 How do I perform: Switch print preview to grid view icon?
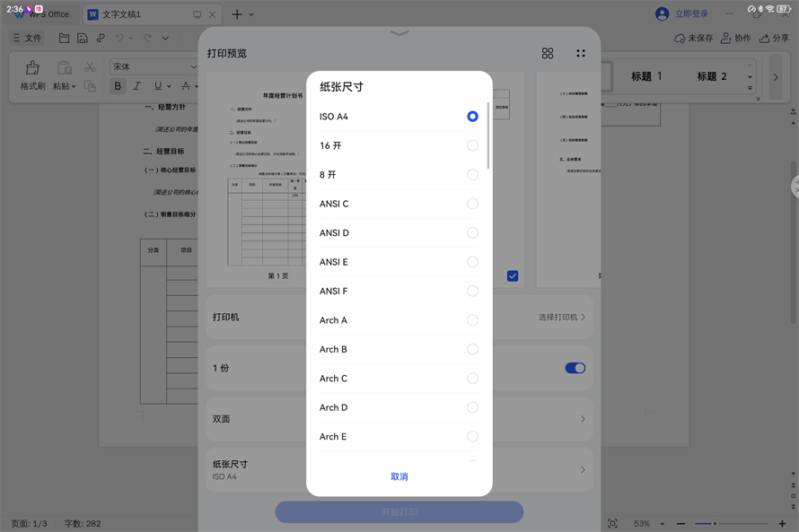pos(548,54)
